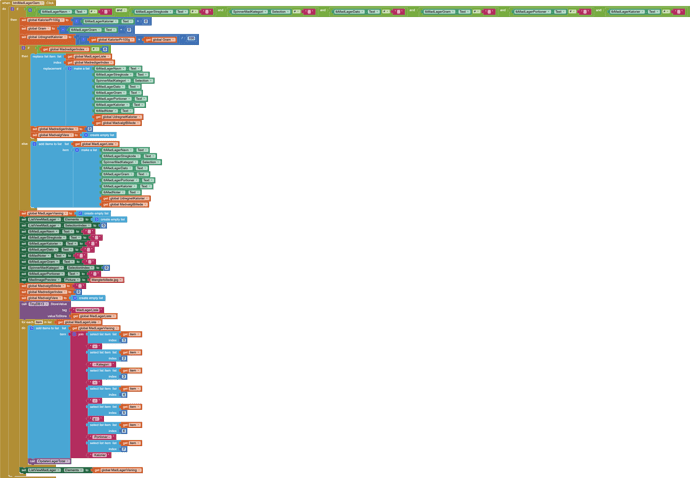This screenshot has width=690, height=478.
Task: Click the item variable name in for each block
Action: [x=39, y=322]
